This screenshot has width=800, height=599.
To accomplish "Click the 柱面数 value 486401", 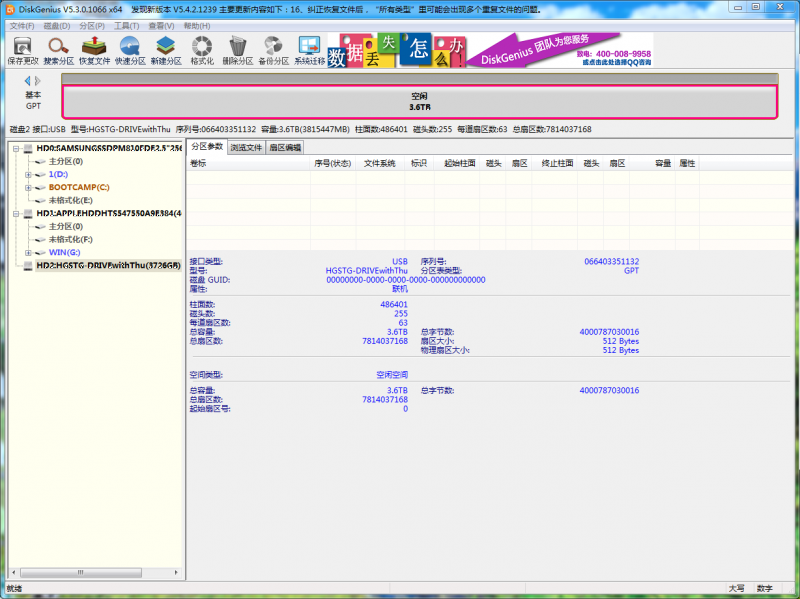I will coord(394,304).
